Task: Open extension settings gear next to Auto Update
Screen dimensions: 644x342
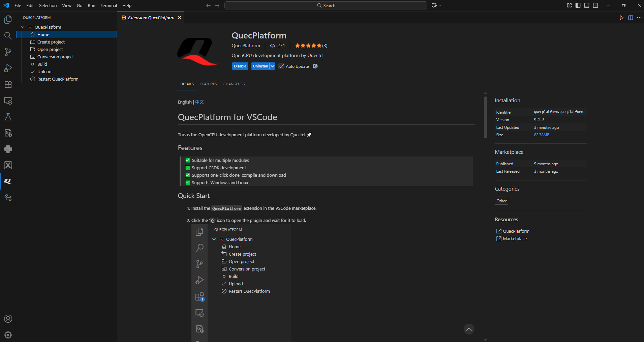Action: (315, 66)
